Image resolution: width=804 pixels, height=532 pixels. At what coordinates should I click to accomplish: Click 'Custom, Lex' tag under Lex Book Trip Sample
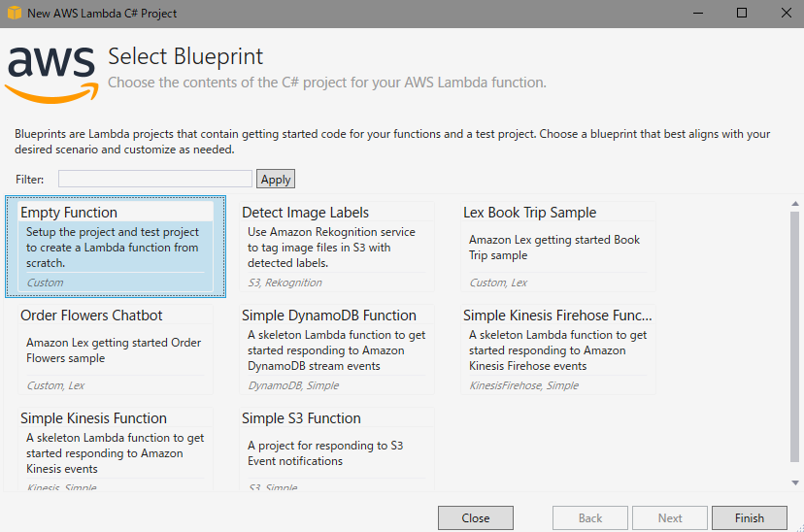498,283
